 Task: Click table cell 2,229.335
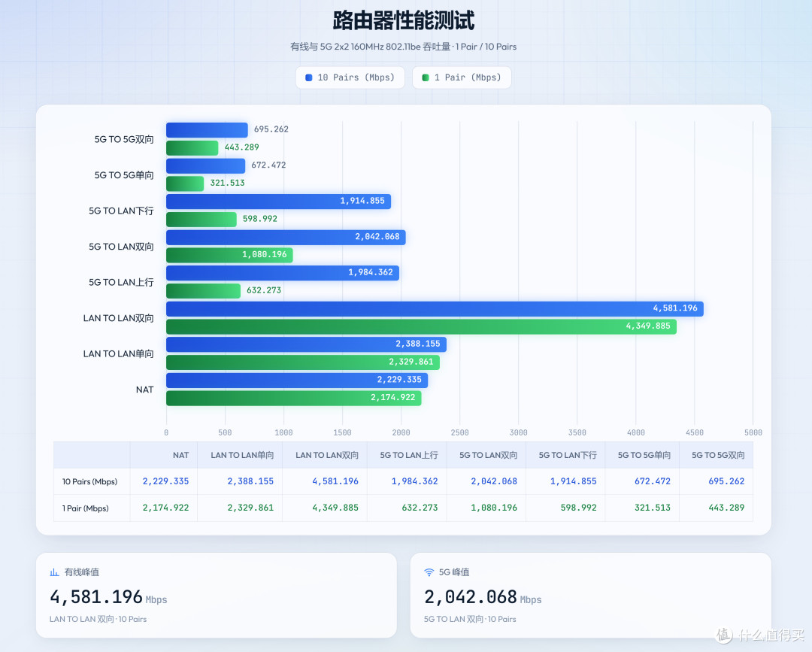(165, 481)
